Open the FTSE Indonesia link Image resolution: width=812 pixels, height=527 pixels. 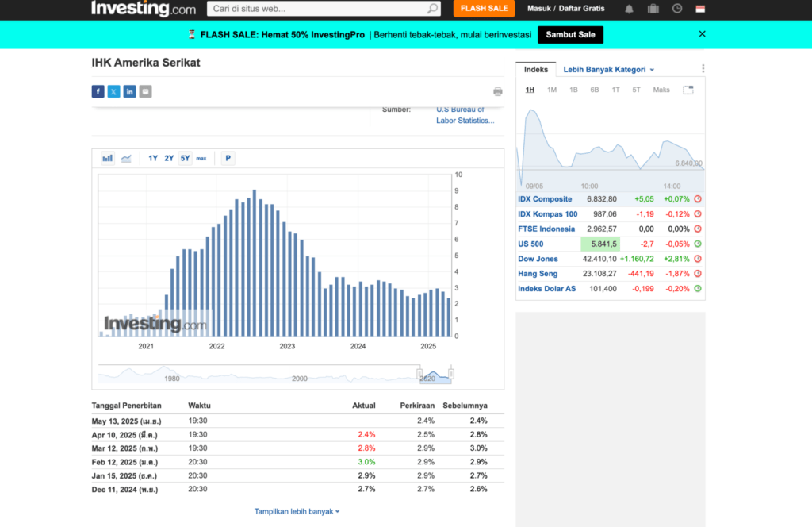tap(546, 229)
